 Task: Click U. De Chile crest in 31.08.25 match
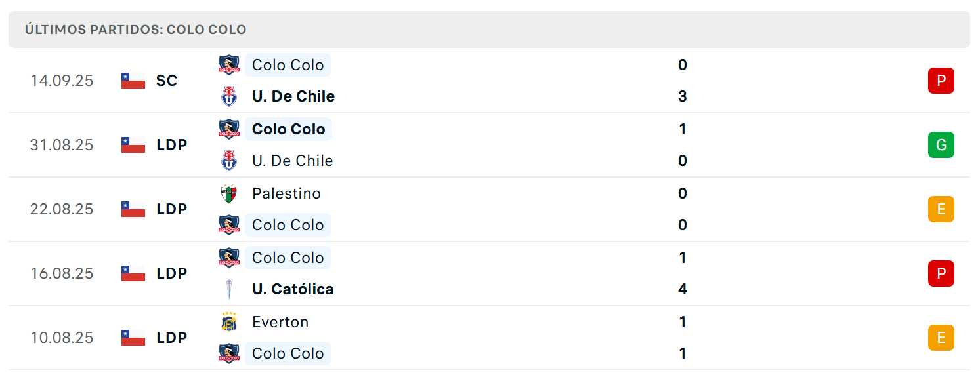(x=229, y=161)
